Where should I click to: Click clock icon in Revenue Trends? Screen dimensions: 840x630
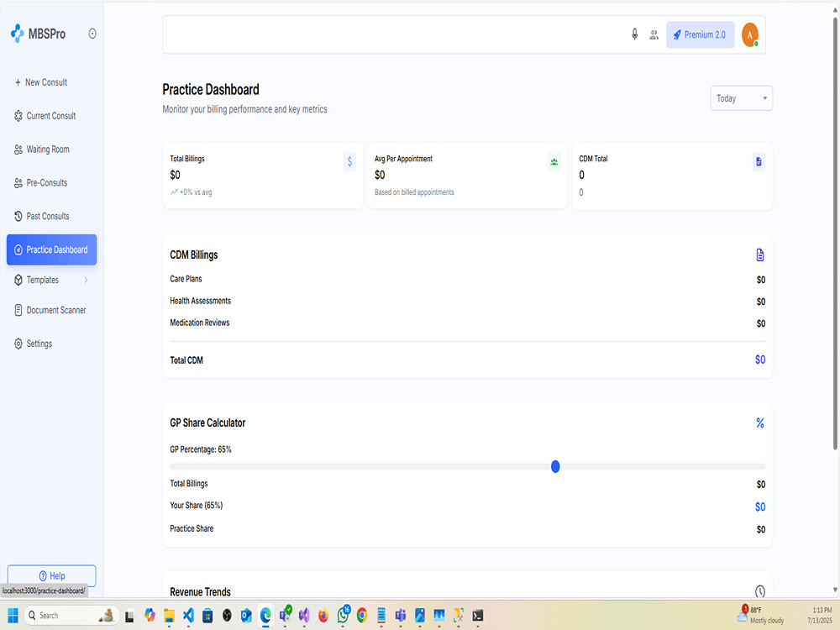pos(759,591)
